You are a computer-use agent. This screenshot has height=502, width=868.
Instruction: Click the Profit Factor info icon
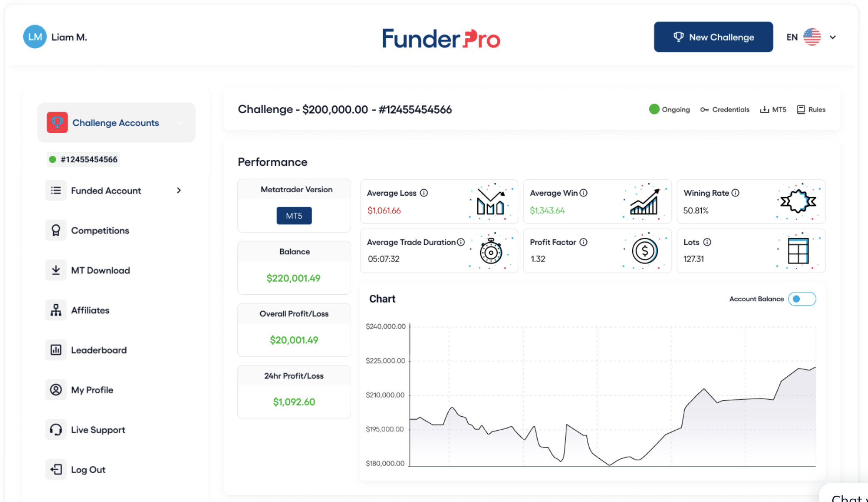(584, 242)
